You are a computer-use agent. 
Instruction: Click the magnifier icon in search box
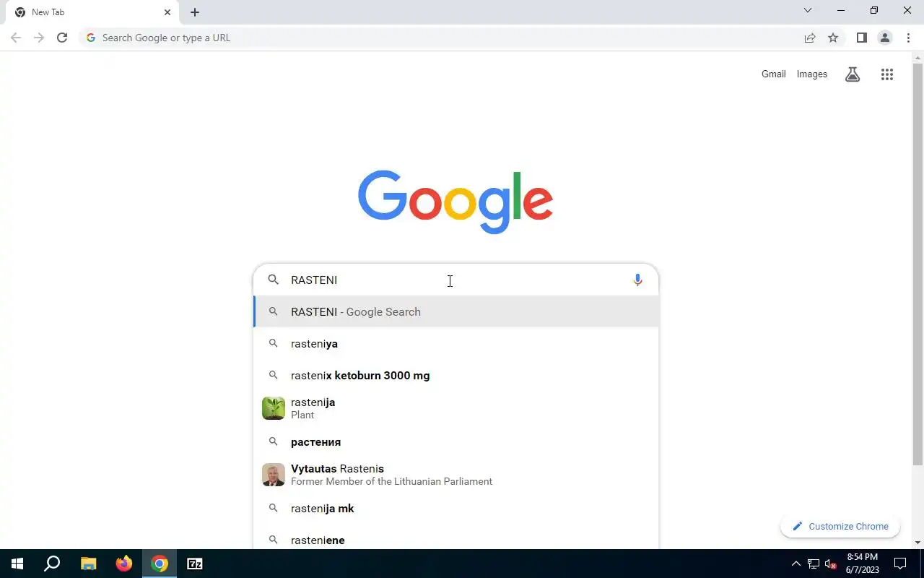(274, 280)
